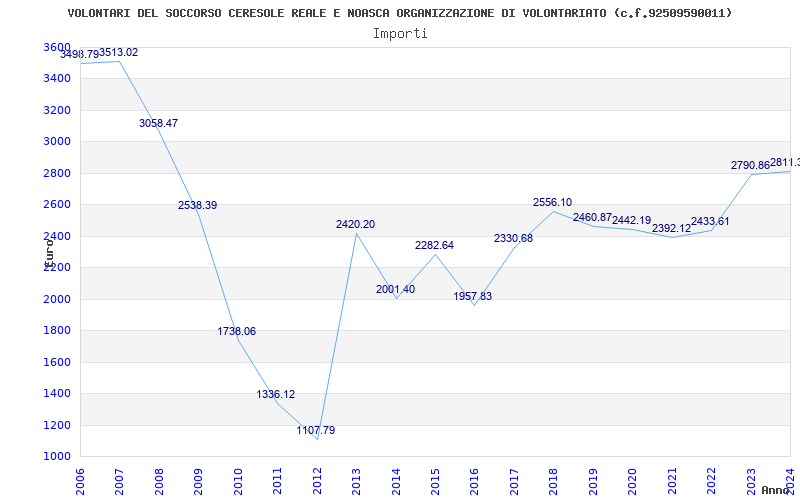Select the 2538.39 data label
The height and width of the screenshot is (500, 800).
coord(197,206)
